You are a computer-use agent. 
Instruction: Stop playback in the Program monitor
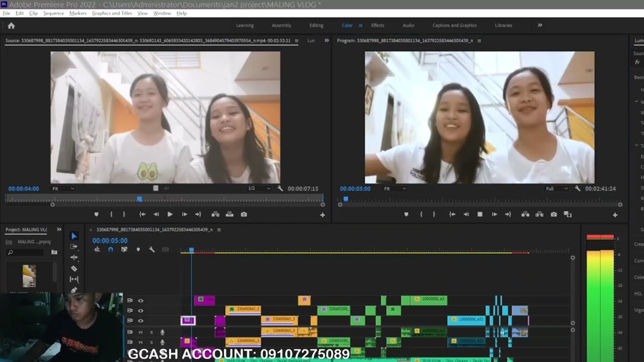pyautogui.click(x=480, y=214)
